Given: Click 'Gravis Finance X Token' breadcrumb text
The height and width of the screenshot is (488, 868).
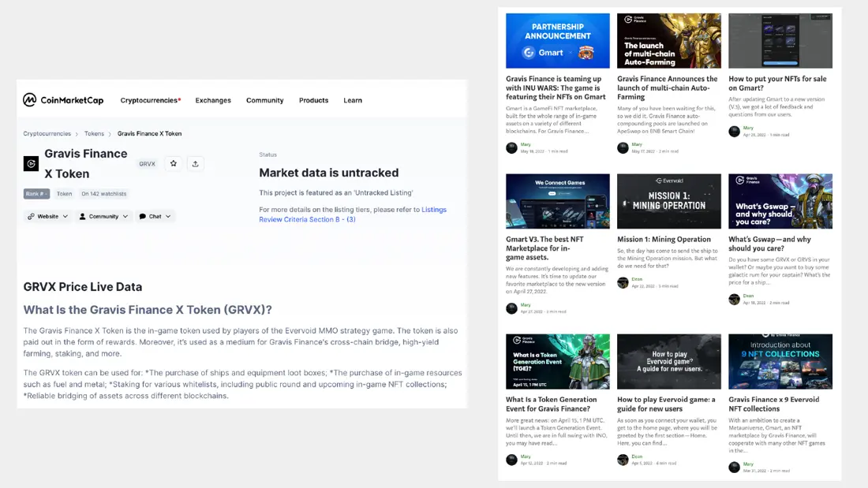Looking at the screenshot, I should click(x=149, y=133).
